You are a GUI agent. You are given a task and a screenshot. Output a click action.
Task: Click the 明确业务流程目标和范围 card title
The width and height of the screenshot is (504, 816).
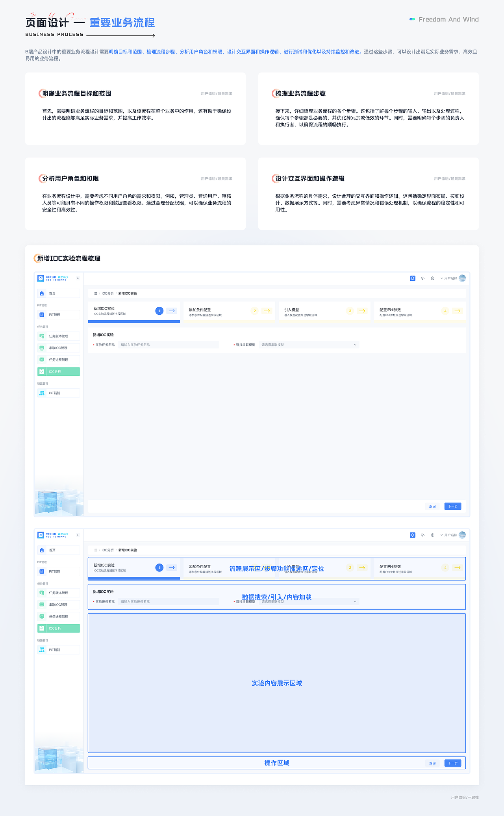pos(77,93)
